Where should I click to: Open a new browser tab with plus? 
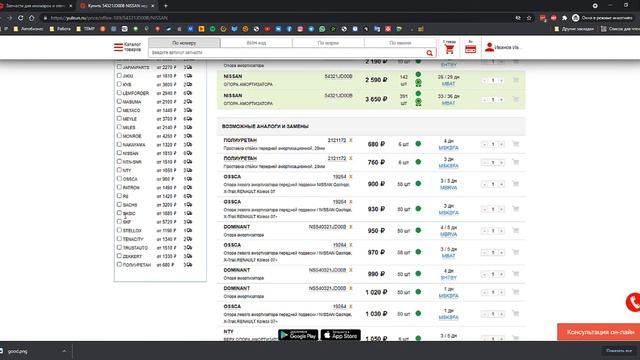165,6
